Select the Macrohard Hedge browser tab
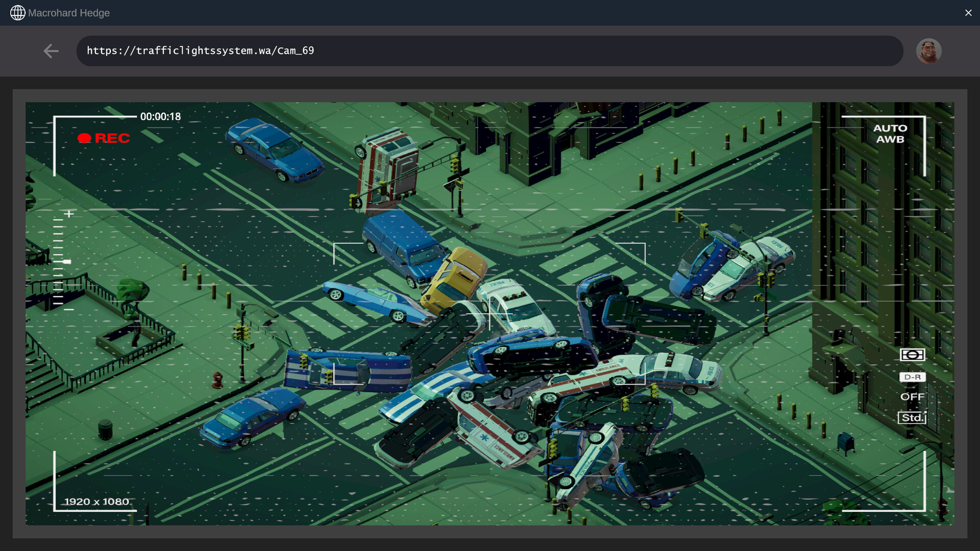 point(69,13)
